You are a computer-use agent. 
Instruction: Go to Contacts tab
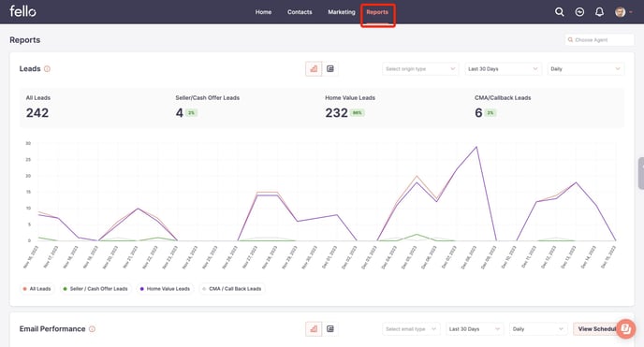[300, 12]
